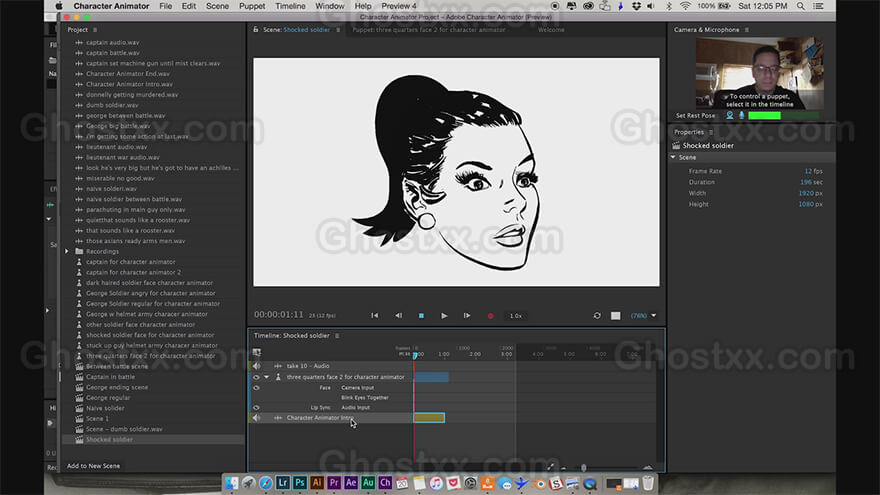
Task: Change the 1.0x playback speed
Action: point(516,316)
